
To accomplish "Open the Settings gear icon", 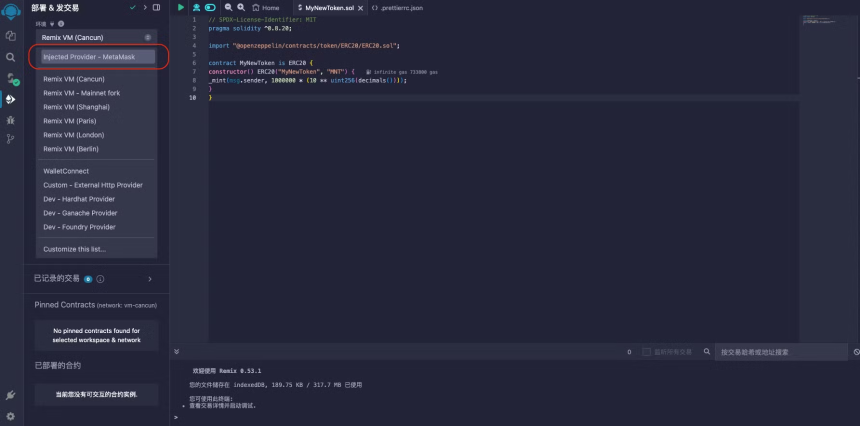I will coord(10,416).
